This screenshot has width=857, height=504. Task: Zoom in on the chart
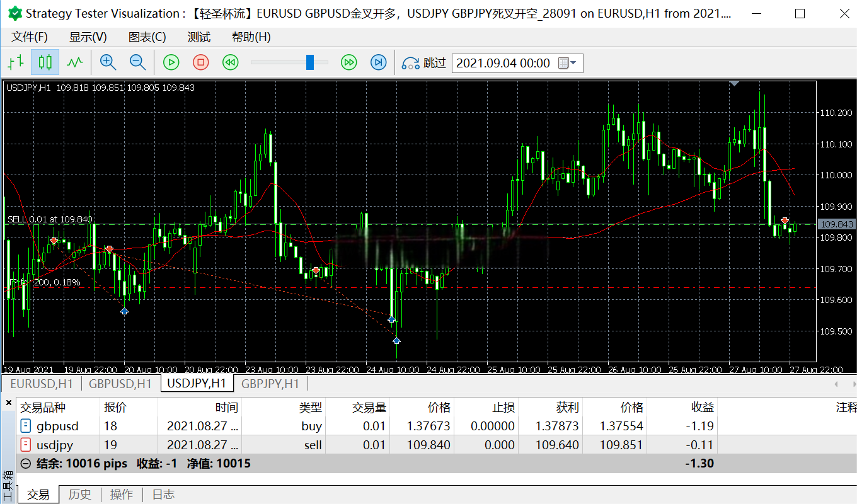pyautogui.click(x=108, y=62)
